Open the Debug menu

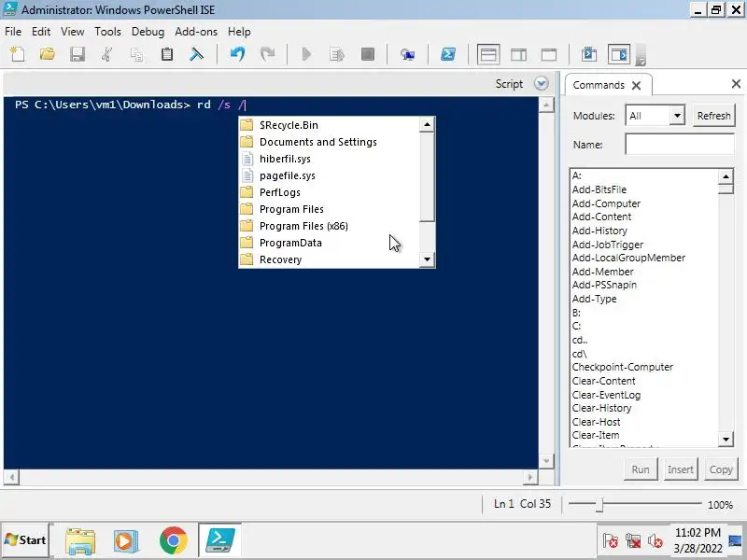[x=148, y=32]
